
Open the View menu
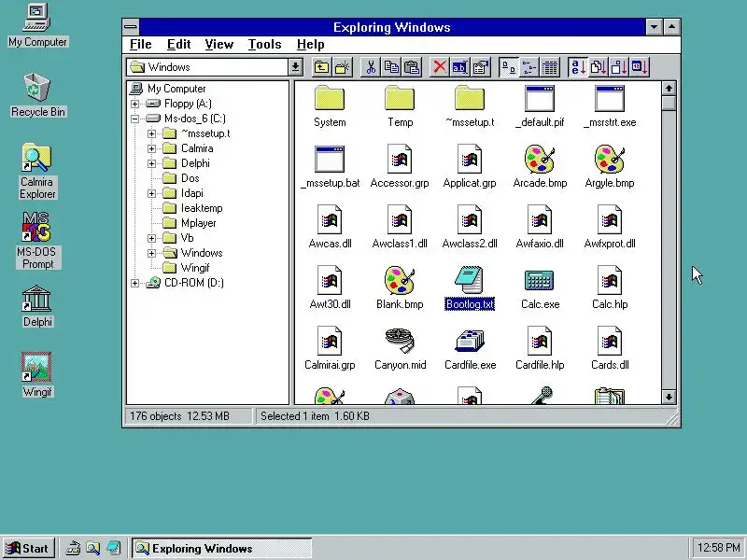pos(219,44)
